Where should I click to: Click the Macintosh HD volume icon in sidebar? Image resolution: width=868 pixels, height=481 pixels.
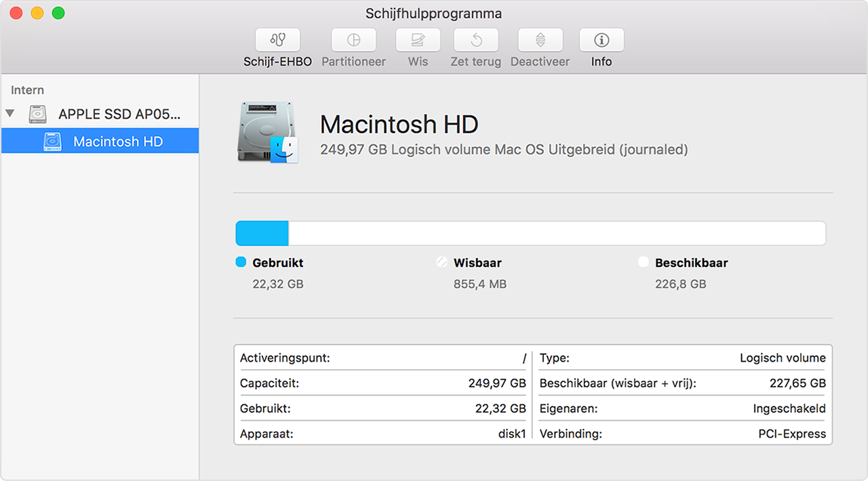(52, 142)
